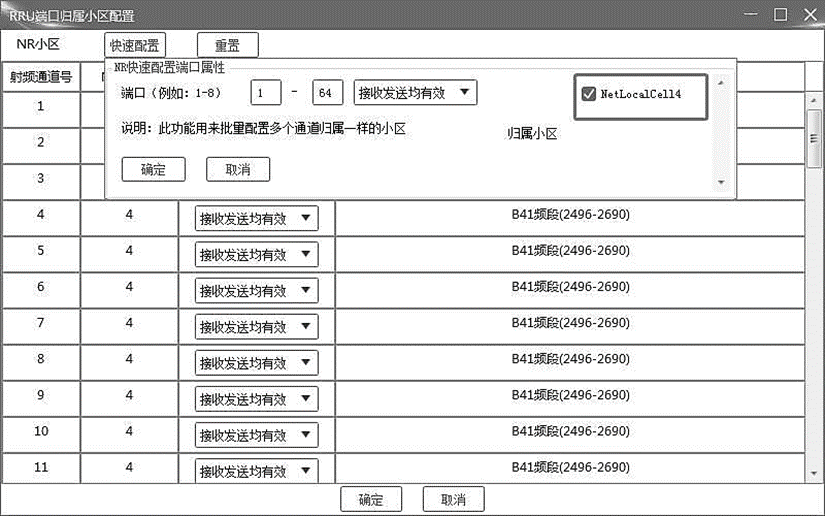
Task: Select channel number 4 row cell
Action: 41,218
